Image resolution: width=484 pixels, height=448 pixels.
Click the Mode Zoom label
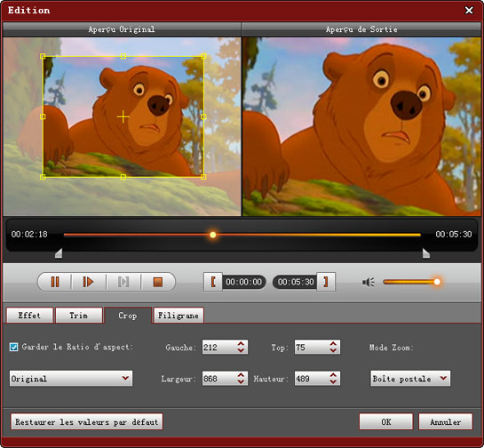pos(392,348)
